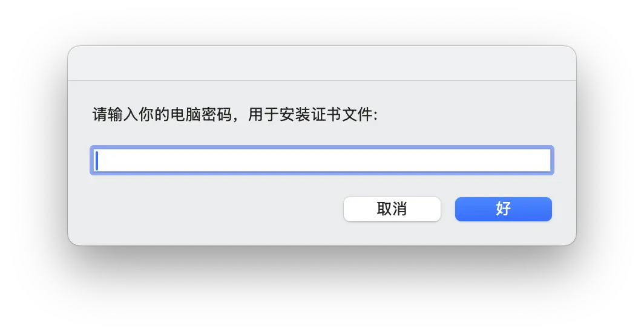The height and width of the screenshot is (335, 644).
Task: Dismiss the dialog using 取消
Action: pyautogui.click(x=392, y=209)
